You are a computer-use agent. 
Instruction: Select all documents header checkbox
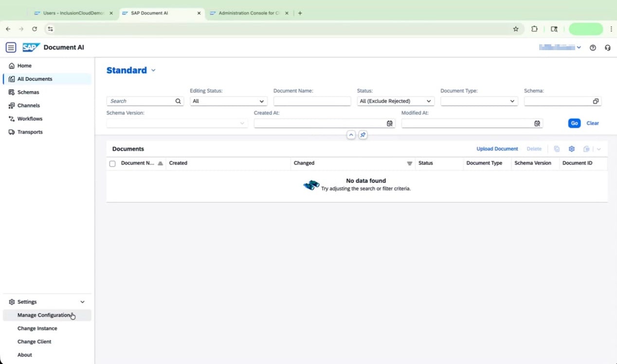click(x=112, y=164)
